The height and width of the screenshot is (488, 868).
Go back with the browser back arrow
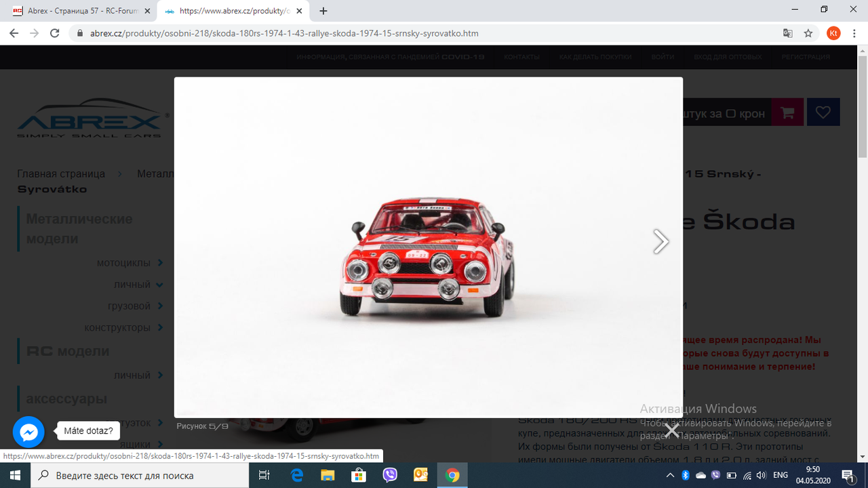[14, 33]
